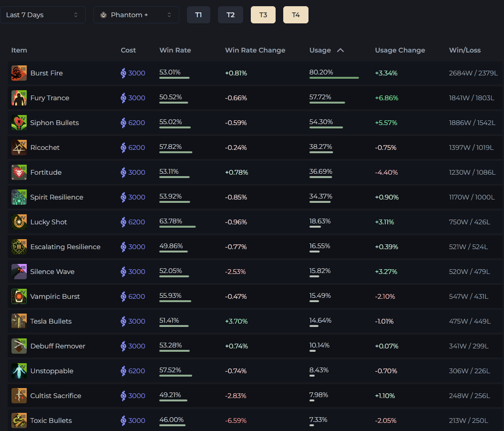Image resolution: width=504 pixels, height=431 pixels.
Task: Click the 63.78% win rate value
Action: pyautogui.click(x=171, y=221)
